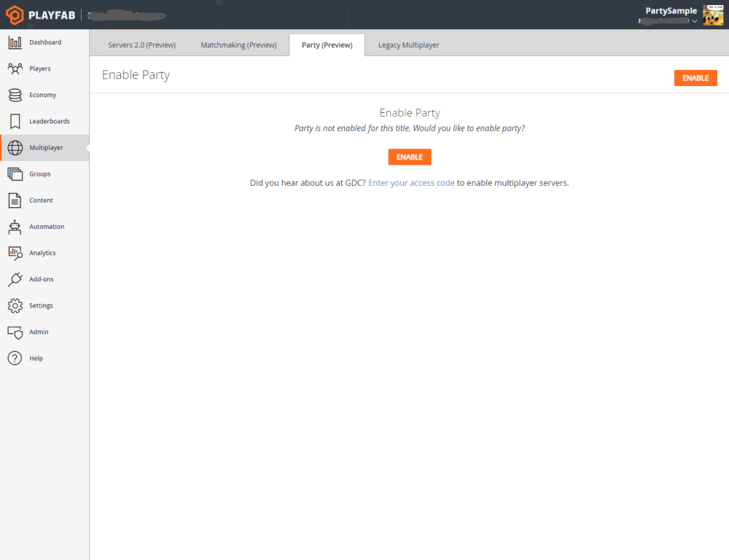Open Dashboard via its bar chart icon
This screenshot has height=560, width=729.
15,42
